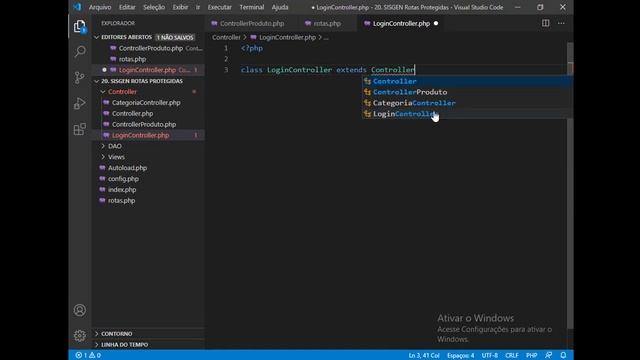The height and width of the screenshot is (360, 640).
Task: Choose the Controller autocomplete suggestion
Action: [467, 81]
